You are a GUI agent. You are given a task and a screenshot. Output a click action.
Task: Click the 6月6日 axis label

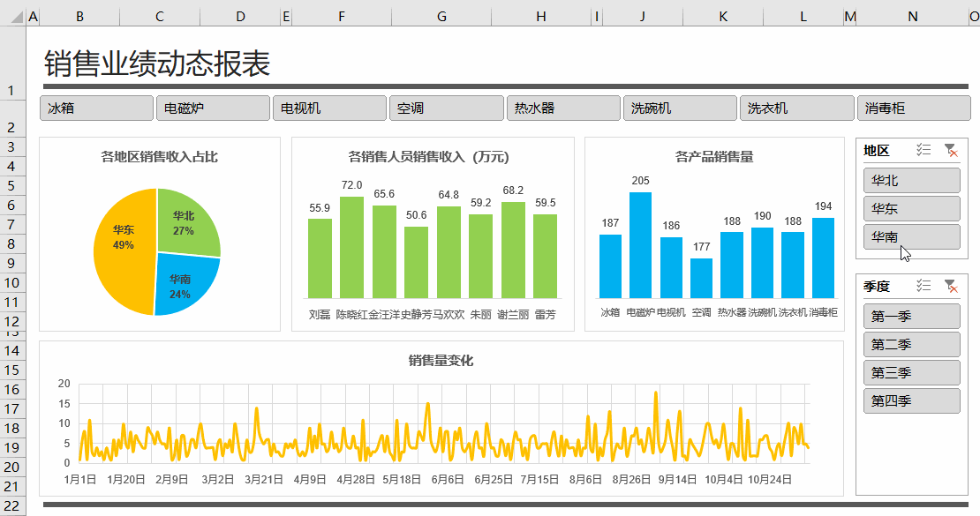click(448, 479)
